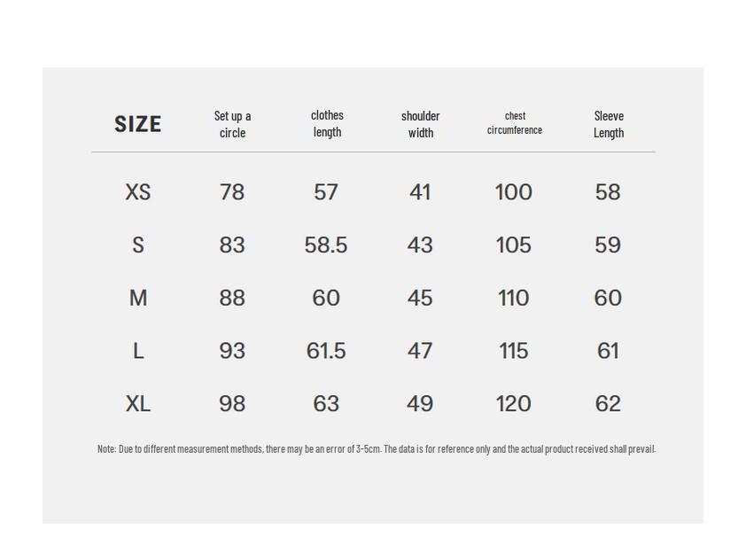Click the "Sleeve Length" column header
This screenshot has width=746, height=560.
pos(609,124)
